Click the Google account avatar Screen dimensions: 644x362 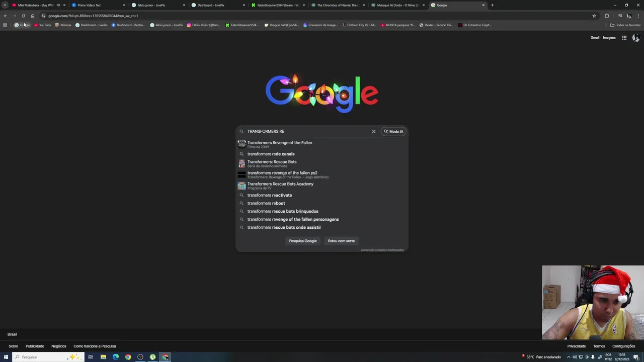tap(635, 38)
